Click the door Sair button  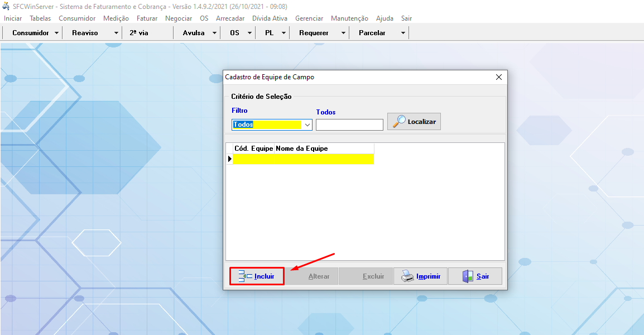tap(475, 276)
